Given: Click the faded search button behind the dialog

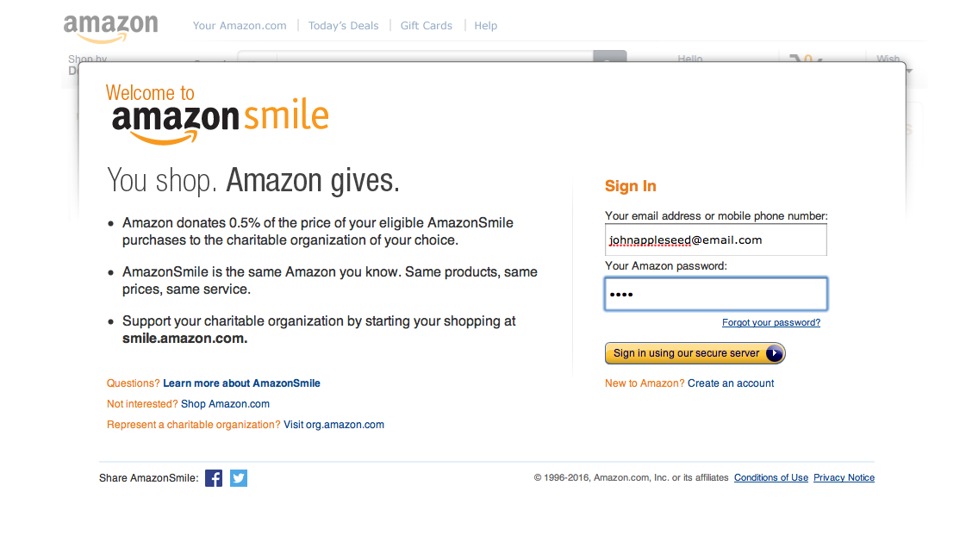Looking at the screenshot, I should point(610,56).
